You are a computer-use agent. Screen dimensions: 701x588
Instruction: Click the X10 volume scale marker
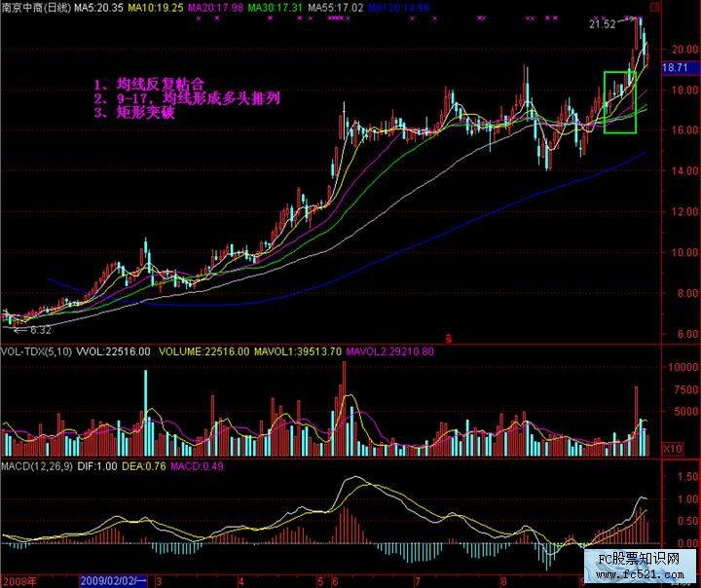(672, 449)
